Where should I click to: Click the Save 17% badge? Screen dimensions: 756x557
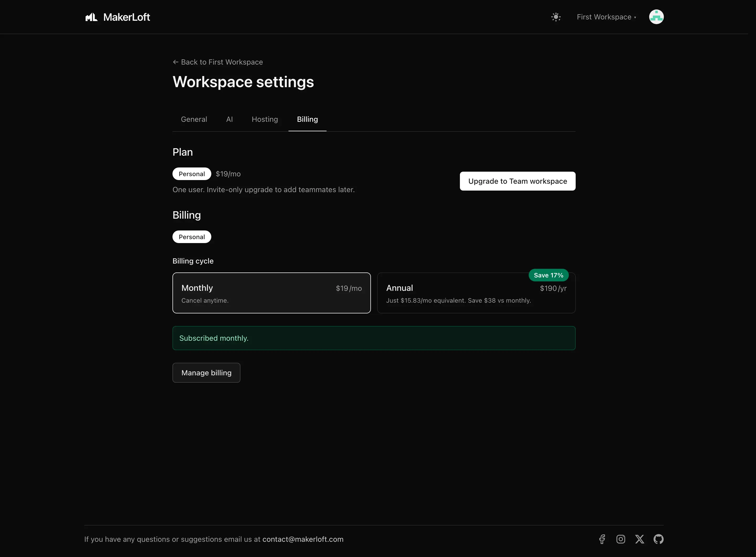(548, 275)
